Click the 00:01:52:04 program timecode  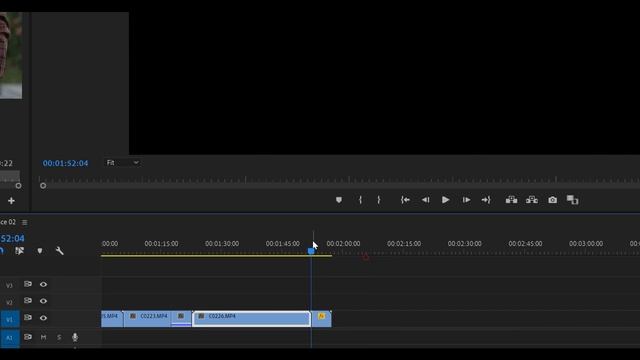pyautogui.click(x=65, y=163)
